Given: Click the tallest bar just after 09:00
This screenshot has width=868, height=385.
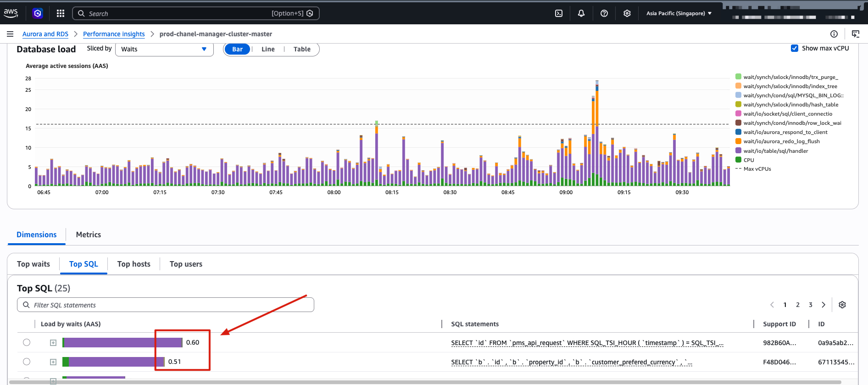Looking at the screenshot, I should tap(597, 133).
